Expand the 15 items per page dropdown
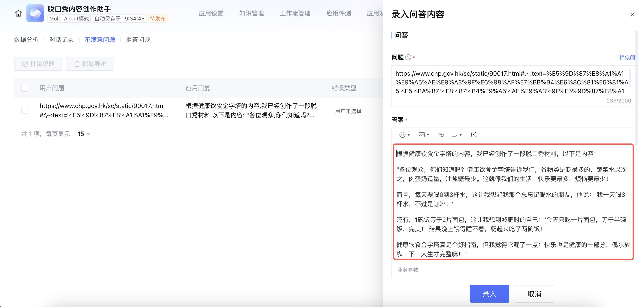 click(84, 134)
